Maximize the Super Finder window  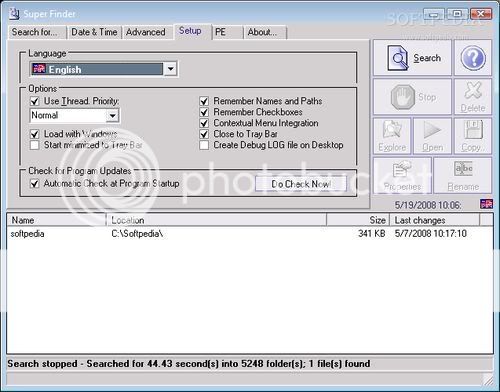(457, 14)
